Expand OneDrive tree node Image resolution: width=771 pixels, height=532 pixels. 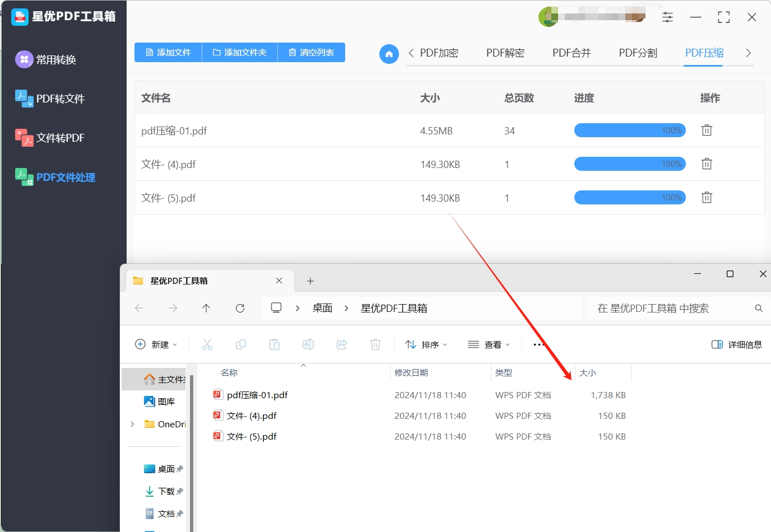[x=132, y=424]
